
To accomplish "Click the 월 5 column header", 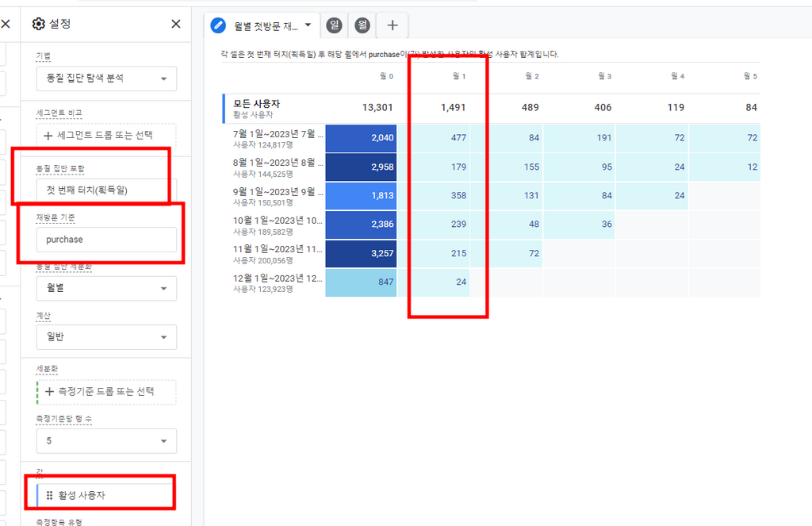I will click(750, 76).
